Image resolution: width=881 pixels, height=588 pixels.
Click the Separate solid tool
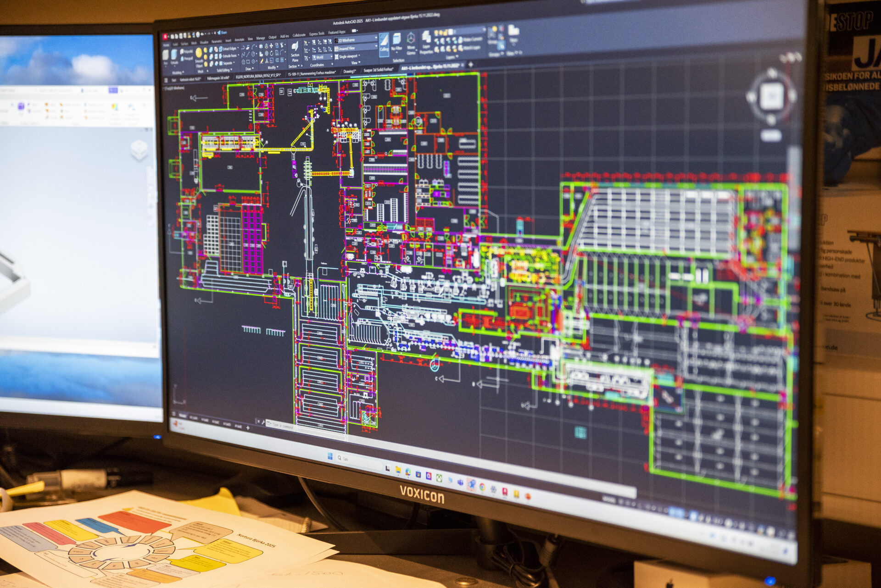pyautogui.click(x=227, y=63)
